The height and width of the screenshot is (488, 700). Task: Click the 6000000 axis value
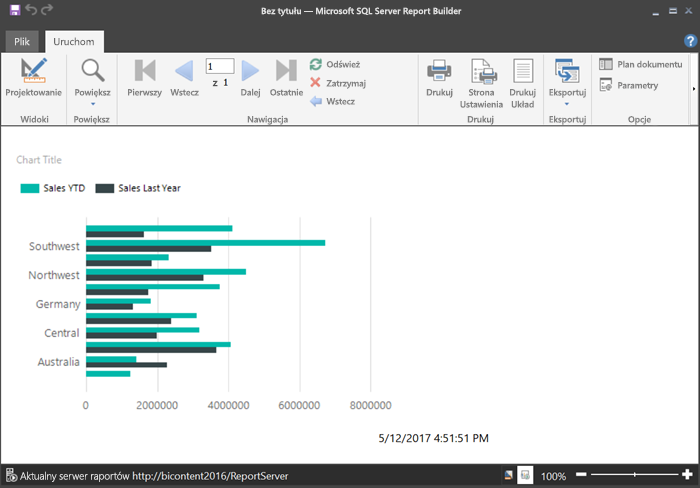pyautogui.click(x=299, y=405)
